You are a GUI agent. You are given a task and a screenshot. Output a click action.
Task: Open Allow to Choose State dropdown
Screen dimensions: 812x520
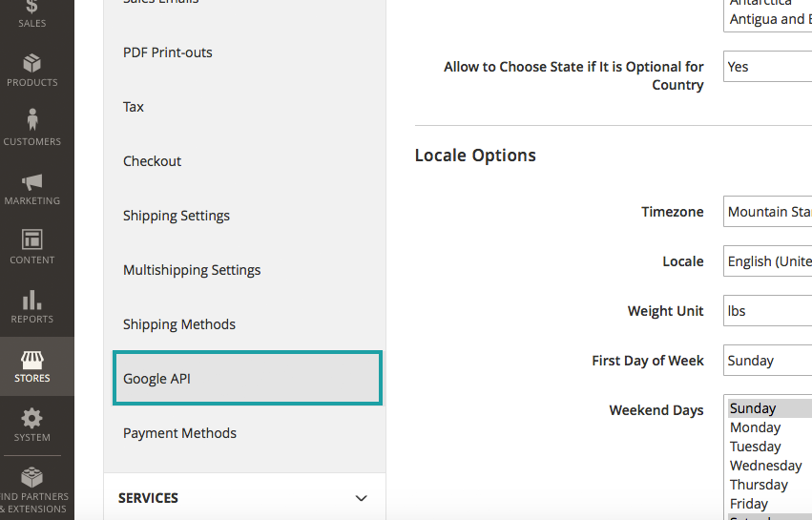tap(767, 67)
